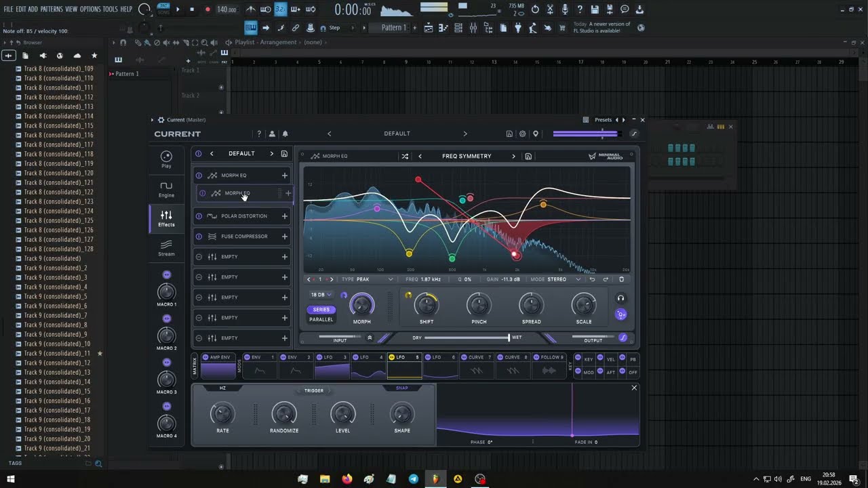Switch to the Stream section icon

166,247
